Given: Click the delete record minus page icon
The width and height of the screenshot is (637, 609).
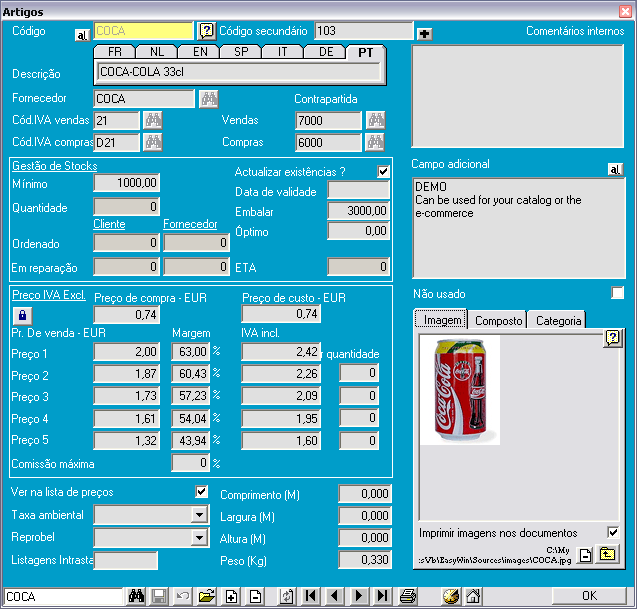Looking at the screenshot, I should tap(255, 596).
